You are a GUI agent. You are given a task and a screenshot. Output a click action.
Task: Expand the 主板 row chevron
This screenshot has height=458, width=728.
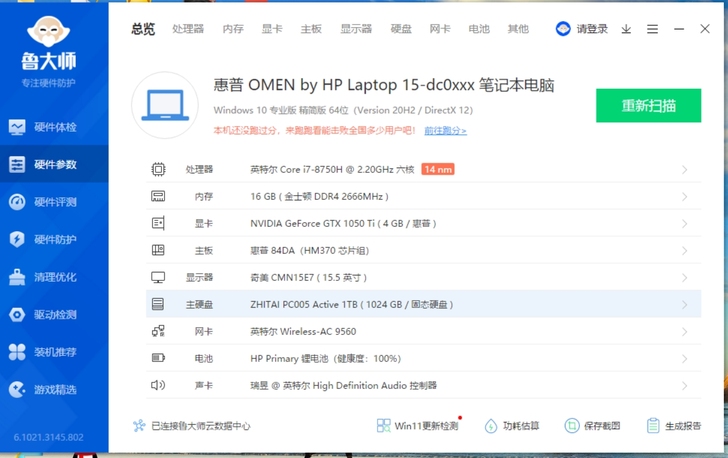[x=684, y=250]
